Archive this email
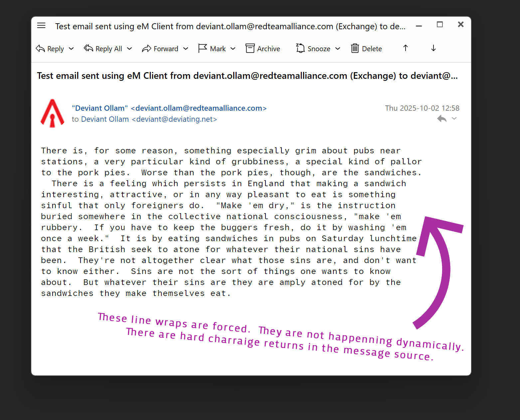 [263, 49]
